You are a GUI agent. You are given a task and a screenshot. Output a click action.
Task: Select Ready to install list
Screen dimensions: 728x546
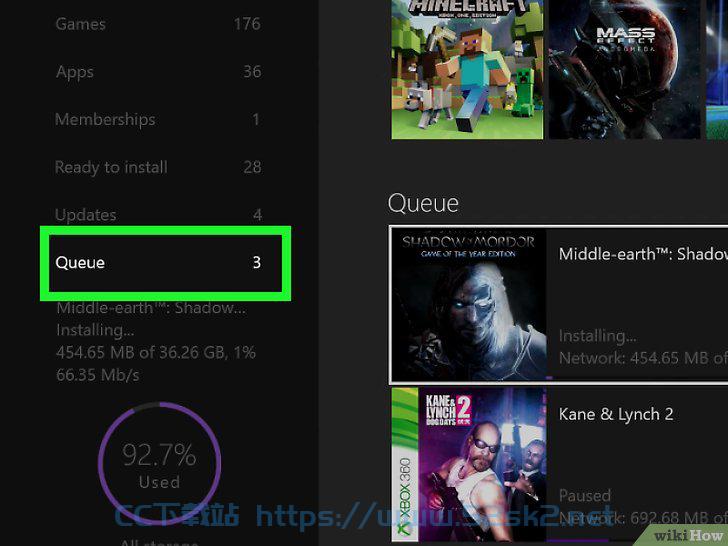(x=158, y=167)
